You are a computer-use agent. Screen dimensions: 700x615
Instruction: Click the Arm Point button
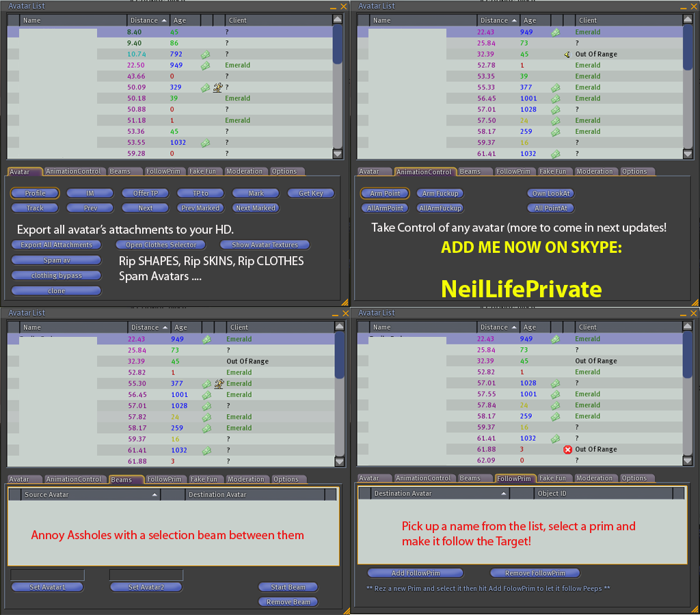coord(385,193)
